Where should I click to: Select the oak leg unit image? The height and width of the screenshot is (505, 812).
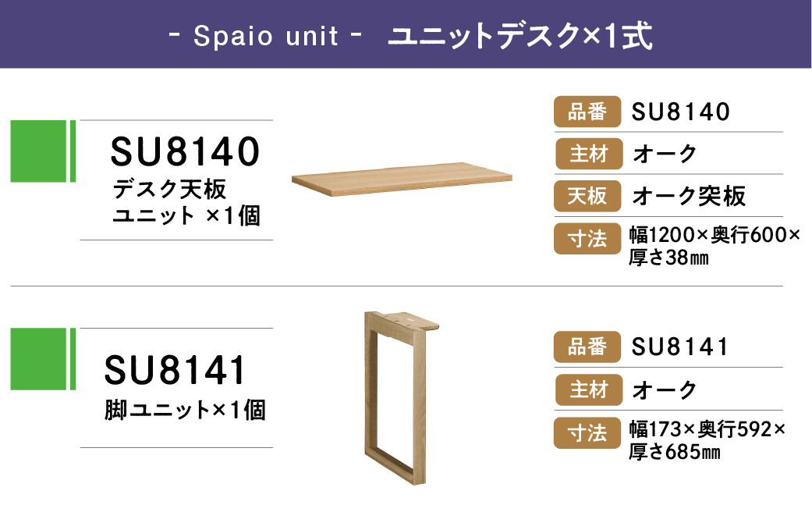click(402, 398)
